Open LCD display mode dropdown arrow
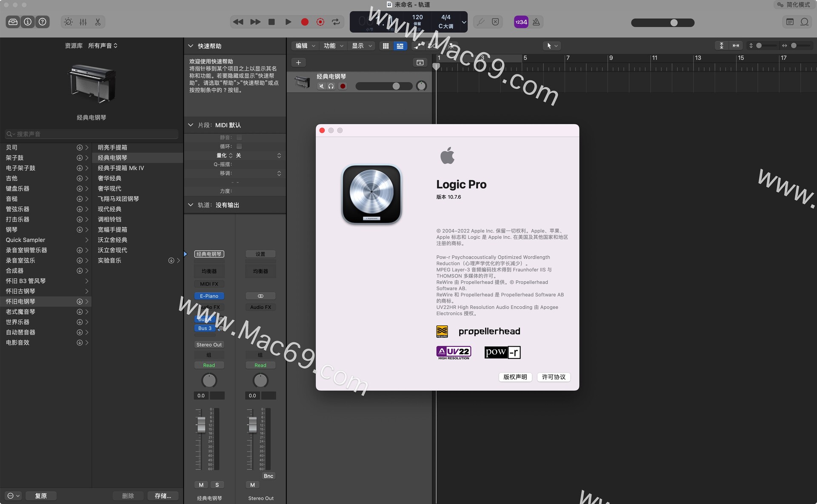817x504 pixels. click(x=464, y=22)
